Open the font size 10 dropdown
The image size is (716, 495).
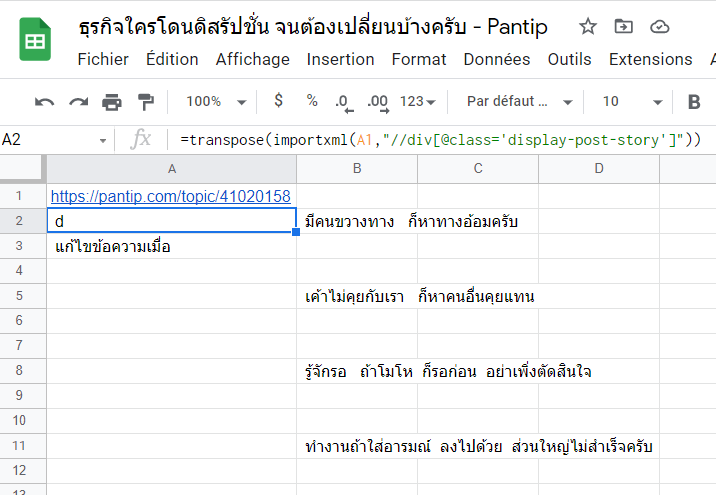632,101
